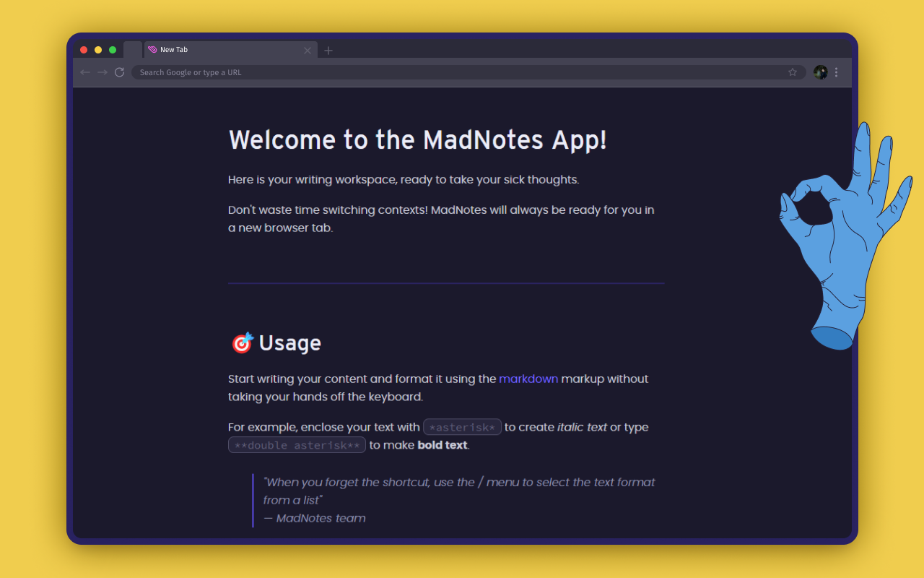This screenshot has width=924, height=578.
Task: Click the Welcome to MadNotes heading
Action: (x=417, y=139)
